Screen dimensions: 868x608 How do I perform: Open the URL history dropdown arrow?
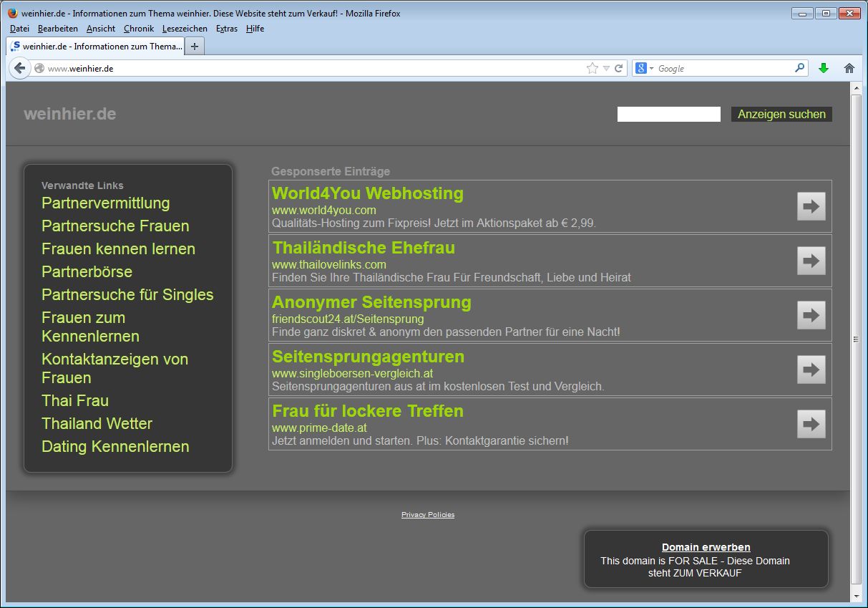[606, 69]
